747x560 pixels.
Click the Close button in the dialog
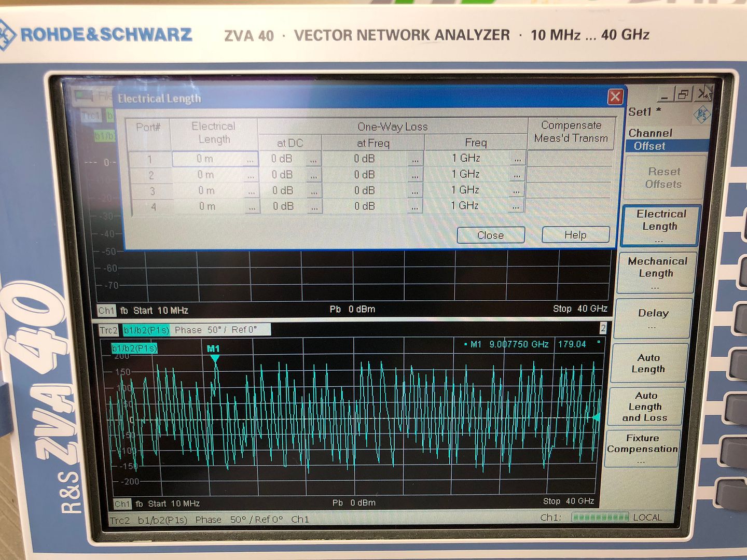491,235
